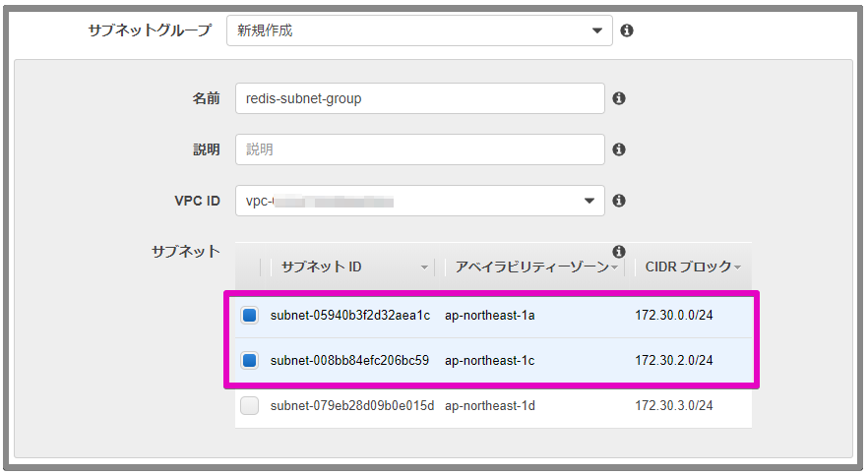
Task: Click CIDR value 172.30.2.0/24
Action: 674,361
